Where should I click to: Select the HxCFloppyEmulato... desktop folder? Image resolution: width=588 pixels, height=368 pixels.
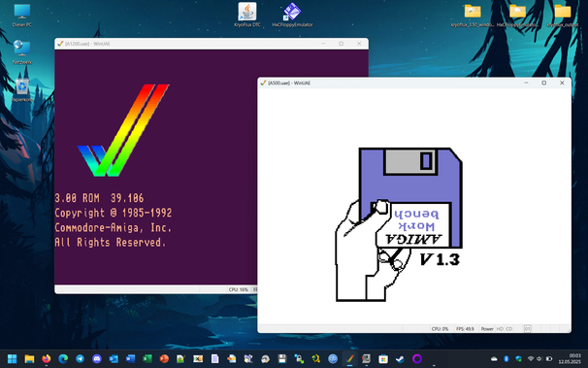coord(517,16)
